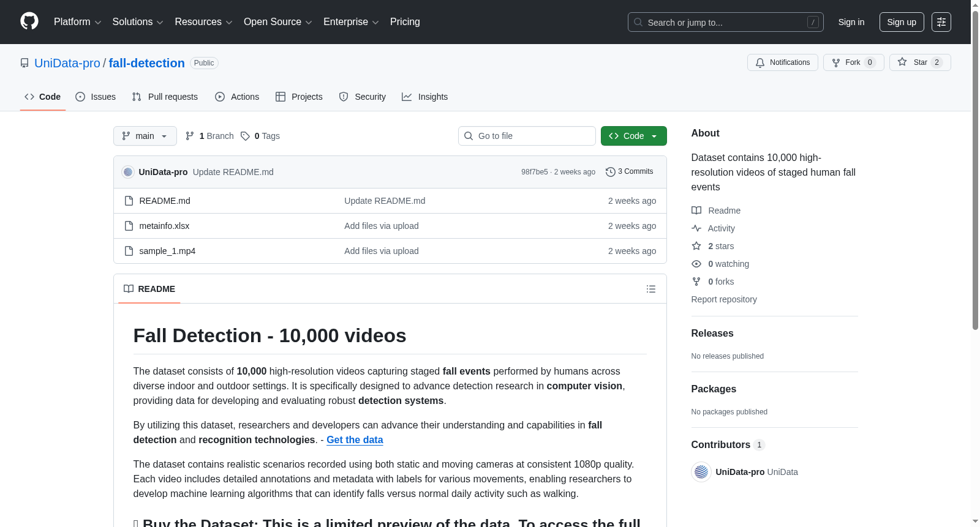Switch to the Pull requests tab
The image size is (980, 527).
[165, 97]
